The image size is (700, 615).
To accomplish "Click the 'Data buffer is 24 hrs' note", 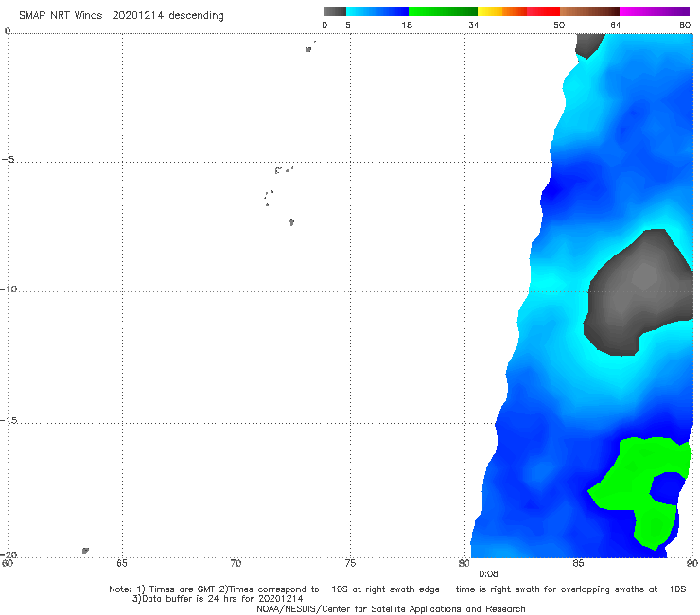I will pos(218,599).
